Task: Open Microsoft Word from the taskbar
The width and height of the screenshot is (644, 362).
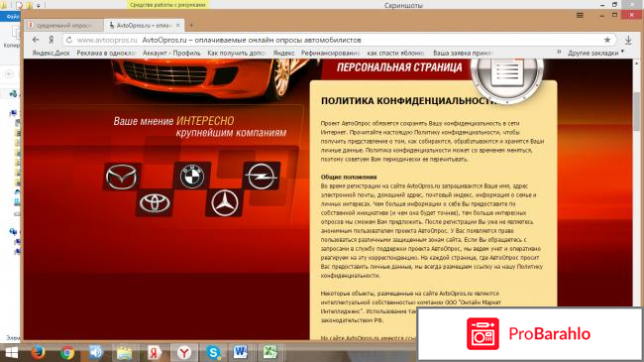Action: click(241, 352)
